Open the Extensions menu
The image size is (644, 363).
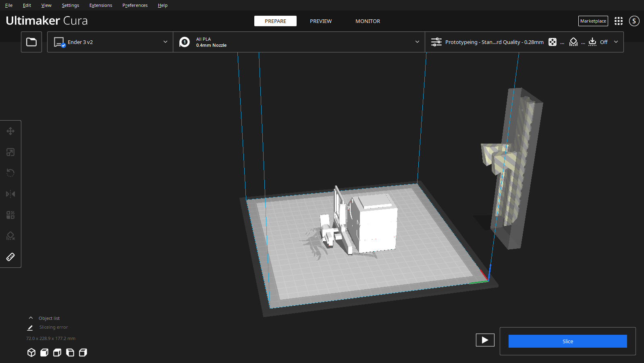(101, 5)
